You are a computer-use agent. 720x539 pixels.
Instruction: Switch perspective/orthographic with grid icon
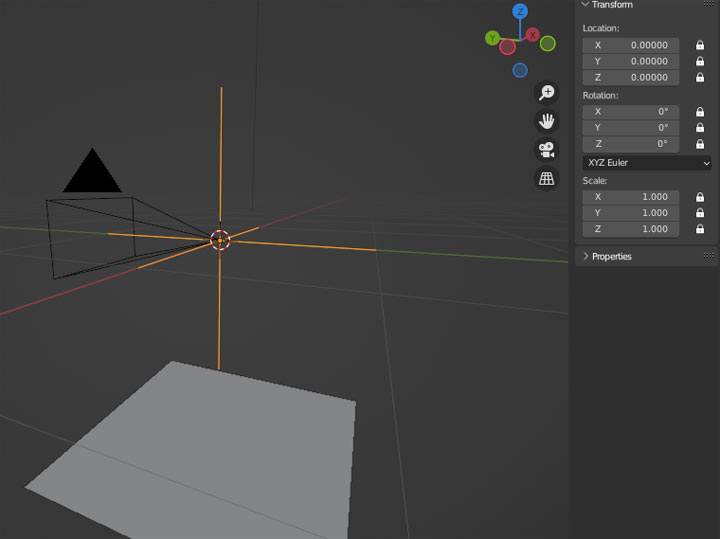click(546, 179)
